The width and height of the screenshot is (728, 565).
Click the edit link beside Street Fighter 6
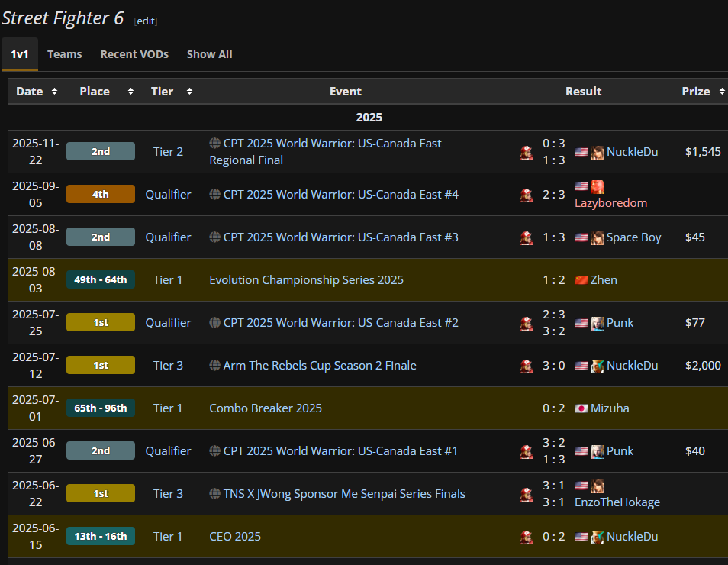point(146,21)
